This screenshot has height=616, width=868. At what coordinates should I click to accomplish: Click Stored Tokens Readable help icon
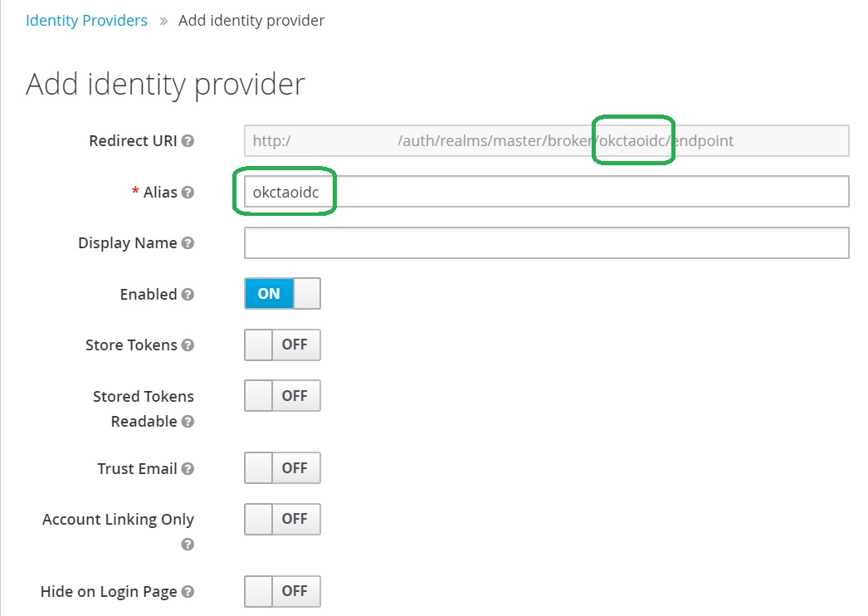click(188, 422)
